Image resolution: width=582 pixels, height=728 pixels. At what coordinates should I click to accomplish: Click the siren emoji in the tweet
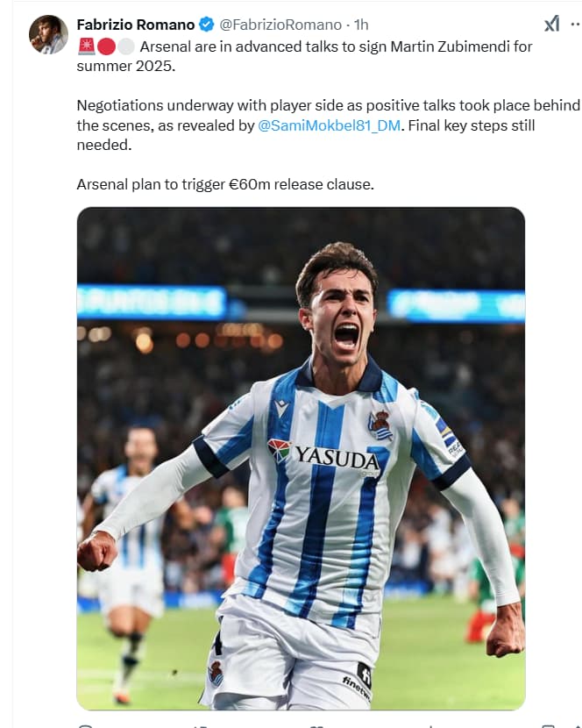[x=86, y=46]
